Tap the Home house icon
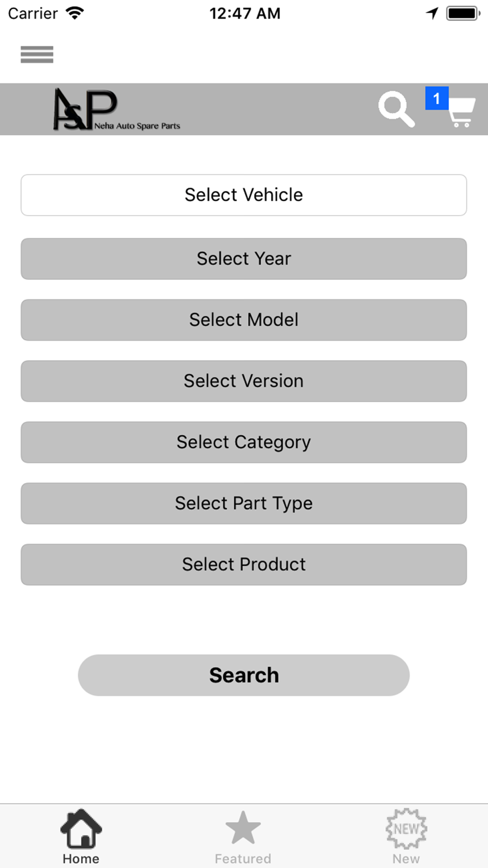Image resolution: width=488 pixels, height=868 pixels. tap(81, 828)
